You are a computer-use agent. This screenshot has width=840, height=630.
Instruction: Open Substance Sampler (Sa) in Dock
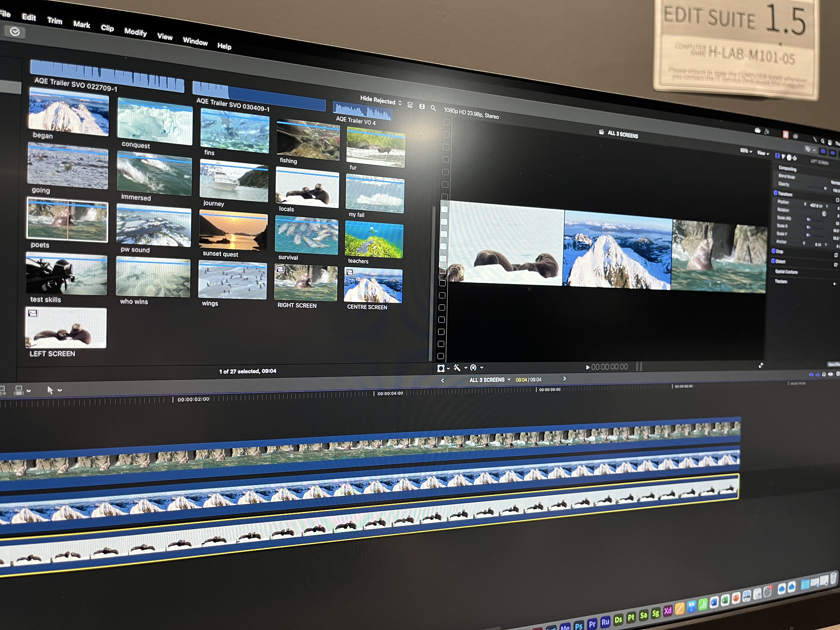pyautogui.click(x=643, y=615)
